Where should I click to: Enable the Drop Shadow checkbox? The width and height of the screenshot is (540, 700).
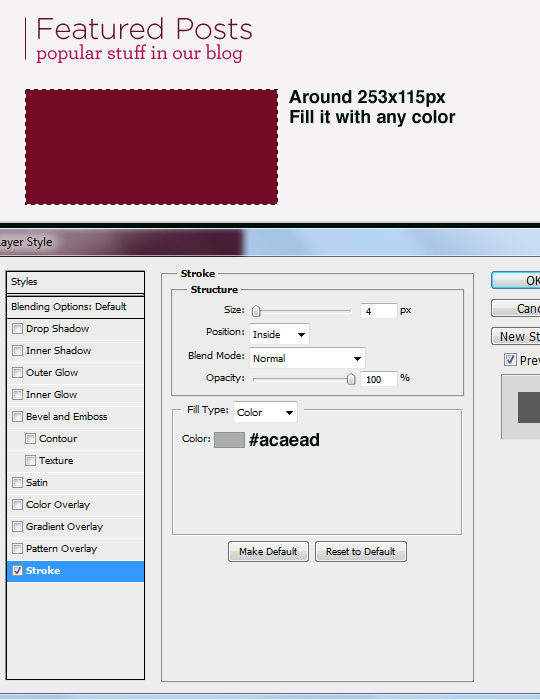click(17, 329)
